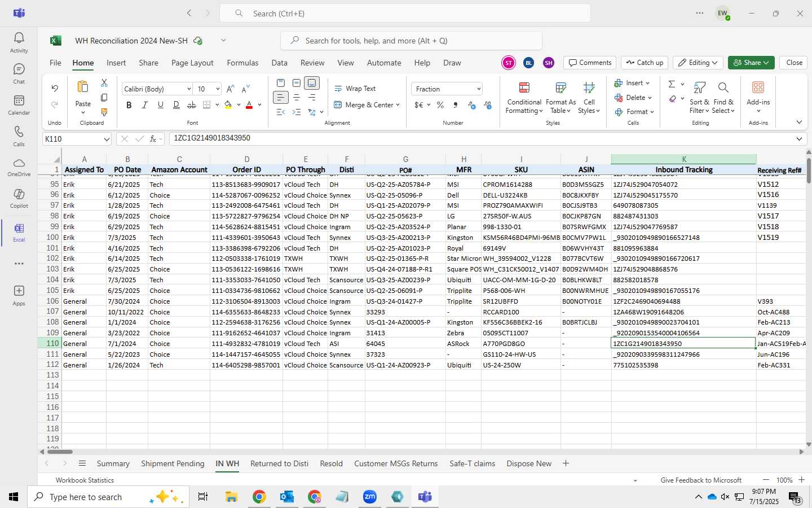Image resolution: width=812 pixels, height=508 pixels.
Task: Open the Insert ribbon tab
Action: (x=116, y=63)
